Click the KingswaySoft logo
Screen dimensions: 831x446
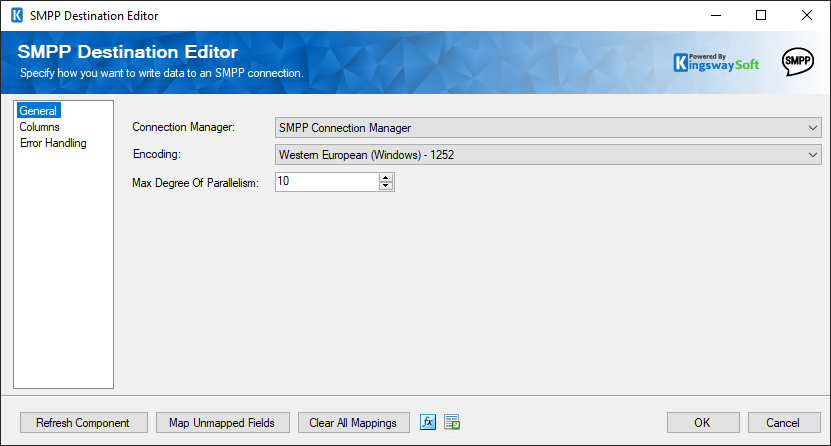[716, 63]
